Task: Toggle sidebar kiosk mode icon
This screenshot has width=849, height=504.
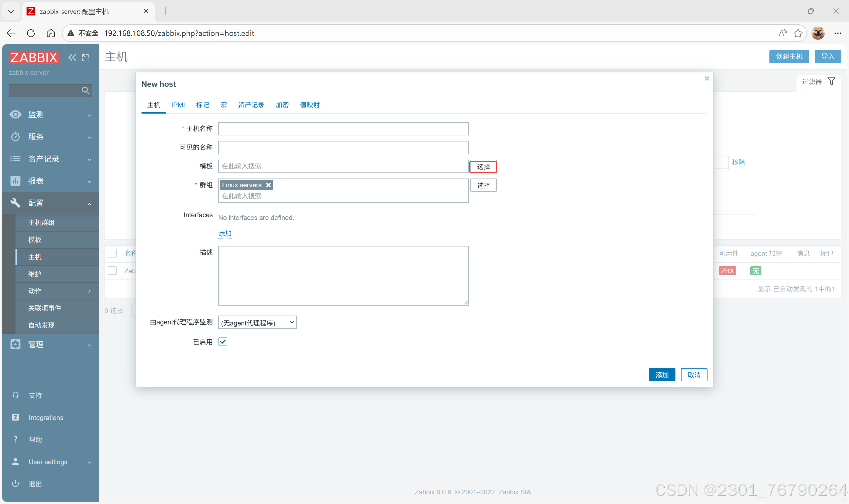Action: [86, 57]
